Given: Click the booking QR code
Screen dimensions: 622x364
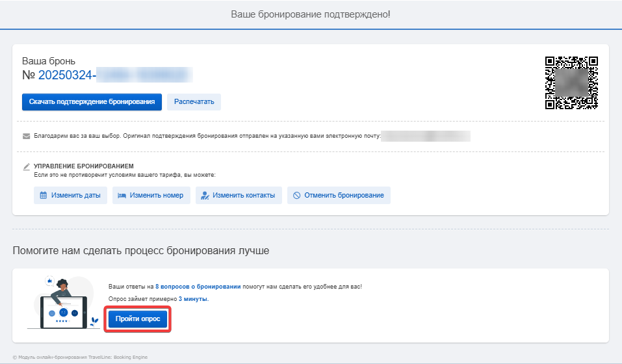Looking at the screenshot, I should [571, 83].
